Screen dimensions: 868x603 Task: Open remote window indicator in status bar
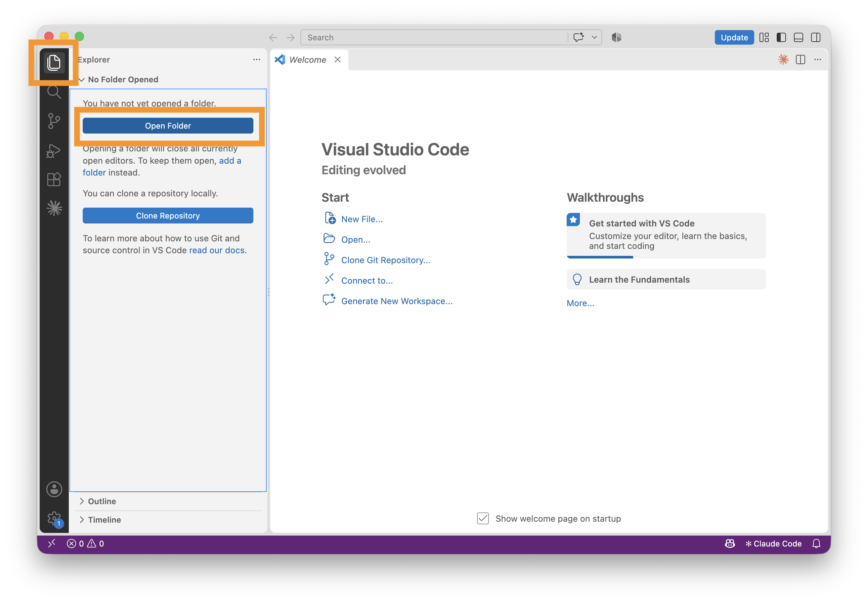pos(52,543)
